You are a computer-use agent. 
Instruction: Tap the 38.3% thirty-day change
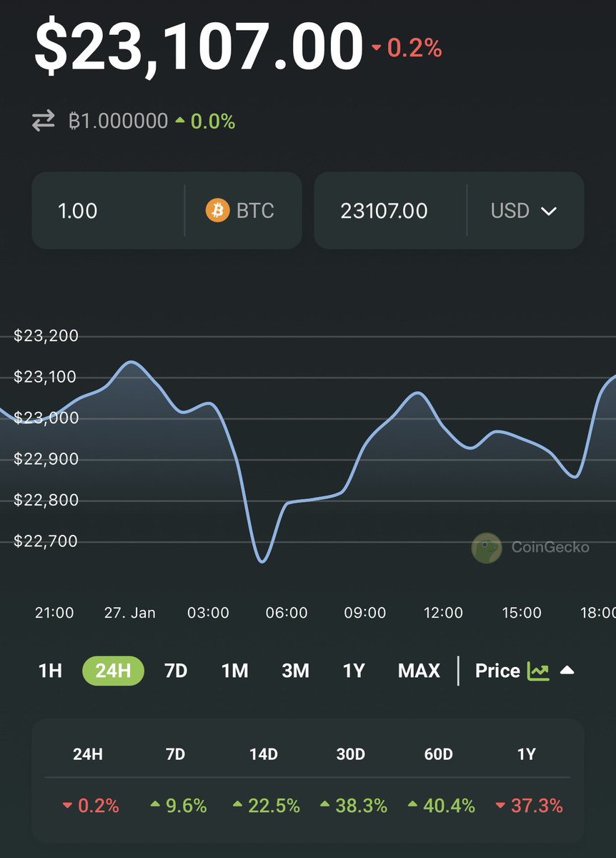pyautogui.click(x=354, y=806)
